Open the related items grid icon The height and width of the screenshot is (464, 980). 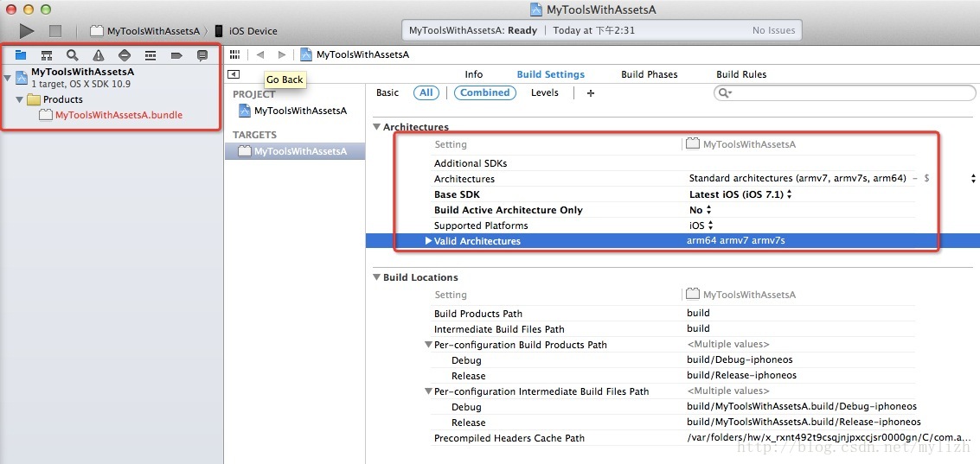[x=235, y=54]
